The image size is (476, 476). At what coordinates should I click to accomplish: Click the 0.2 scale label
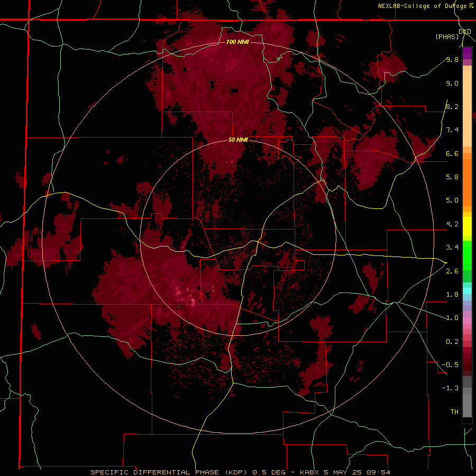pyautogui.click(x=452, y=342)
